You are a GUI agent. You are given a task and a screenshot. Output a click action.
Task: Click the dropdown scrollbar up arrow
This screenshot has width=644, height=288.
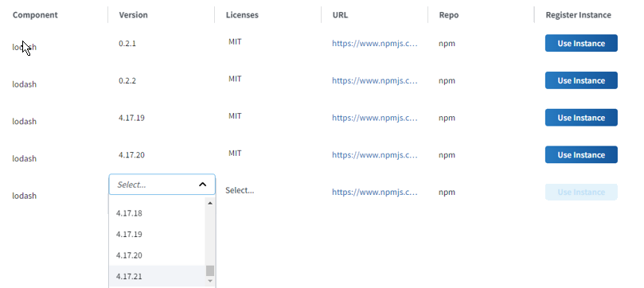(x=210, y=203)
